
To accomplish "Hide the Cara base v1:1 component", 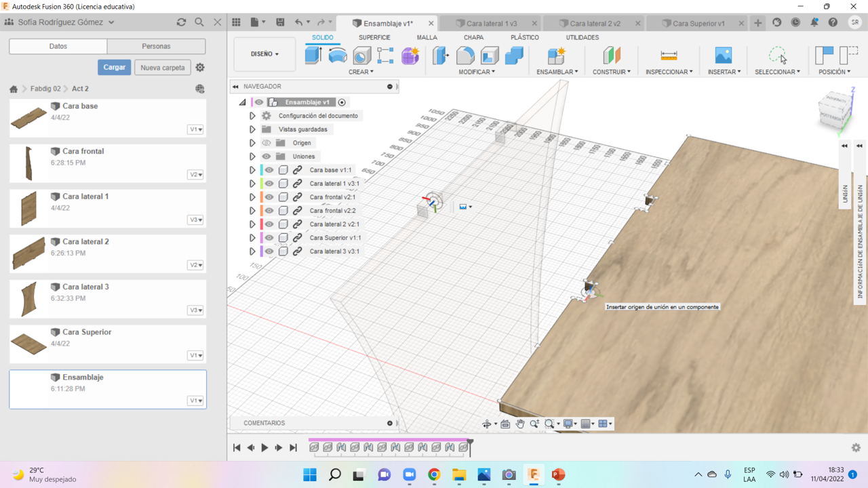I will pyautogui.click(x=269, y=170).
